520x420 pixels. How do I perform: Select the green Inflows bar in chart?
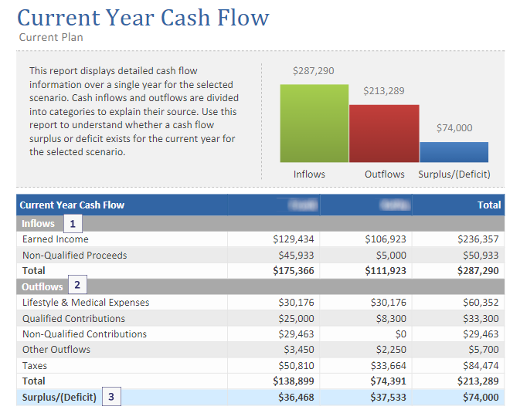coord(314,124)
